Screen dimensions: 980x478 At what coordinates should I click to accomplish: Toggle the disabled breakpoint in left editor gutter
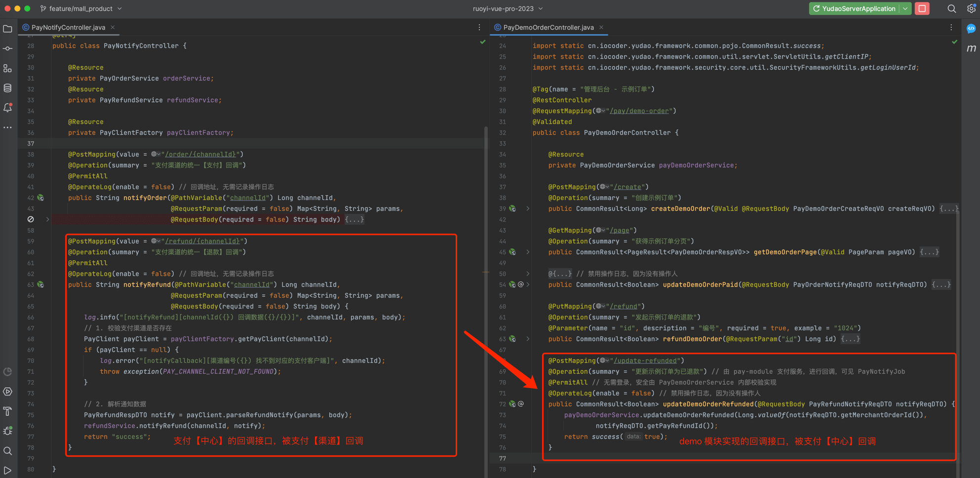coord(31,219)
